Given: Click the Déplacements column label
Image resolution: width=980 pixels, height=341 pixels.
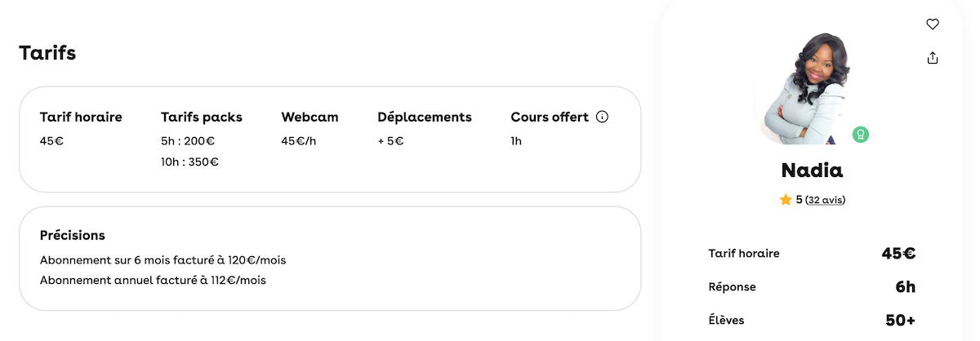Looking at the screenshot, I should click(x=425, y=117).
